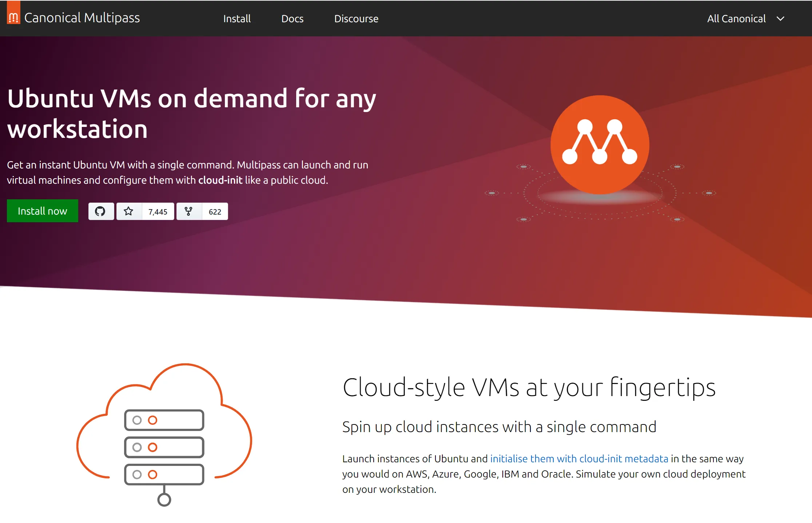Click the Cloud-style VMs at your fingertips heading
The width and height of the screenshot is (812, 523).
pyautogui.click(x=529, y=387)
